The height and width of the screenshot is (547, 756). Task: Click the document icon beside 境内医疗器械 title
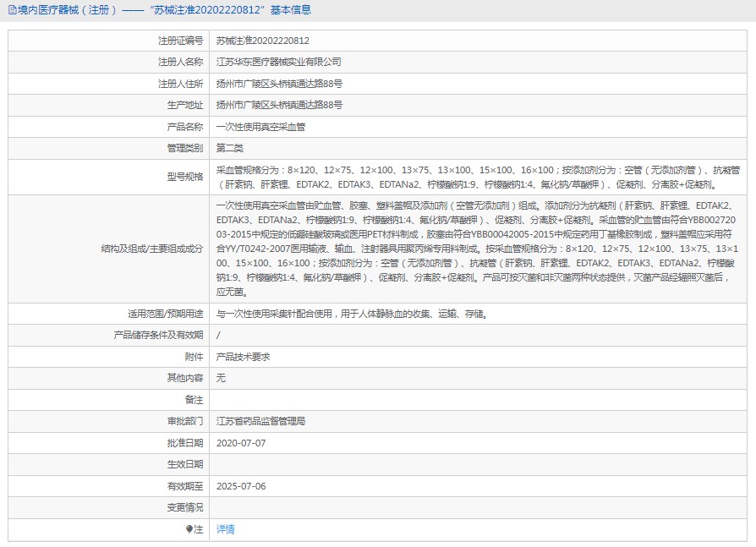12,9
